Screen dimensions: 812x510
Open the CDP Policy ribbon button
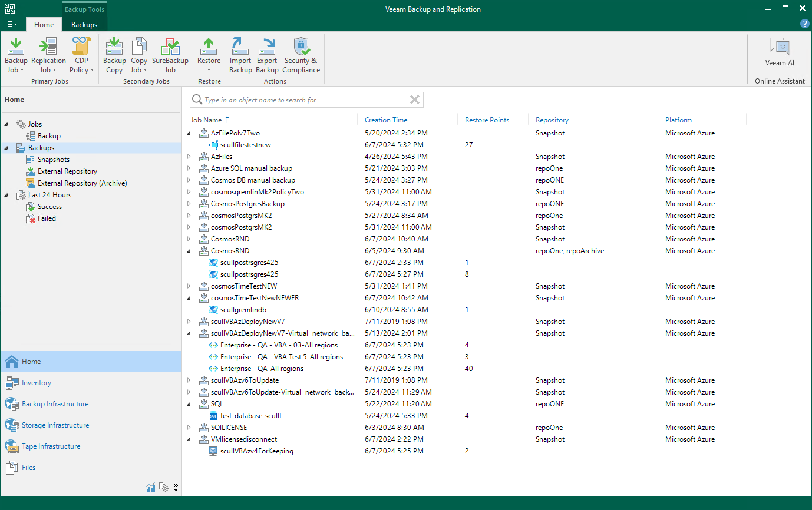[x=82, y=55]
